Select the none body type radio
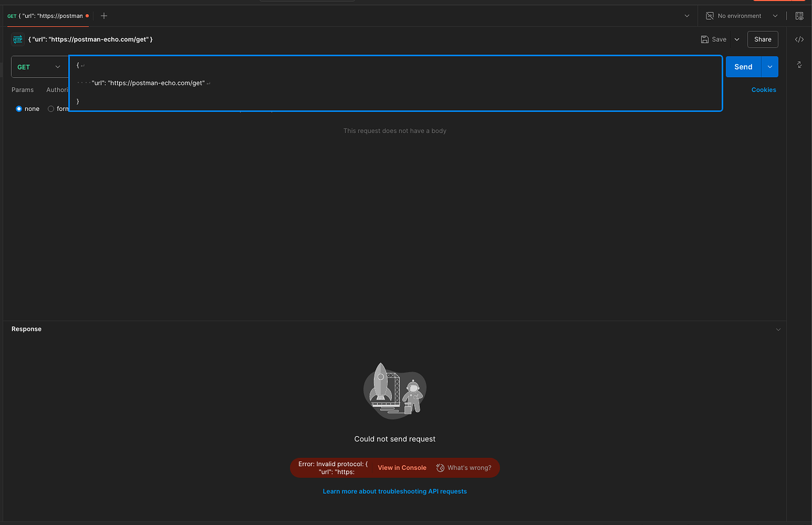The width and height of the screenshot is (812, 525). pos(19,108)
